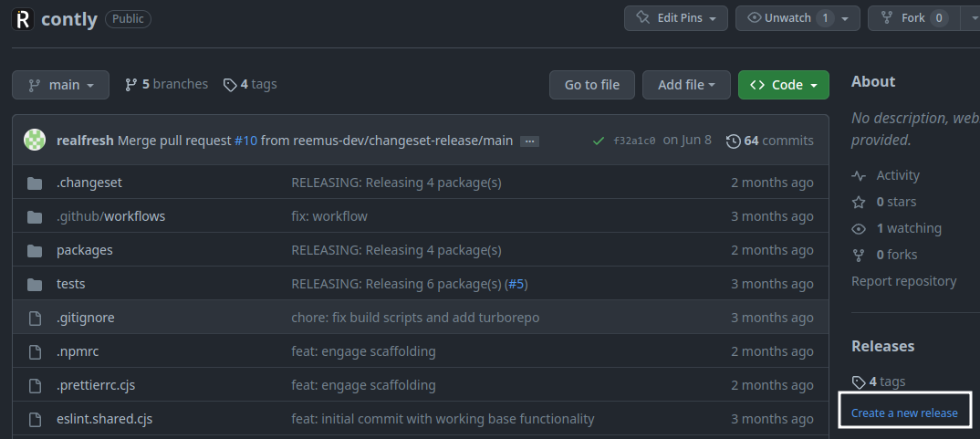Click the .changeset folder icon
Image resolution: width=980 pixels, height=439 pixels.
(35, 183)
